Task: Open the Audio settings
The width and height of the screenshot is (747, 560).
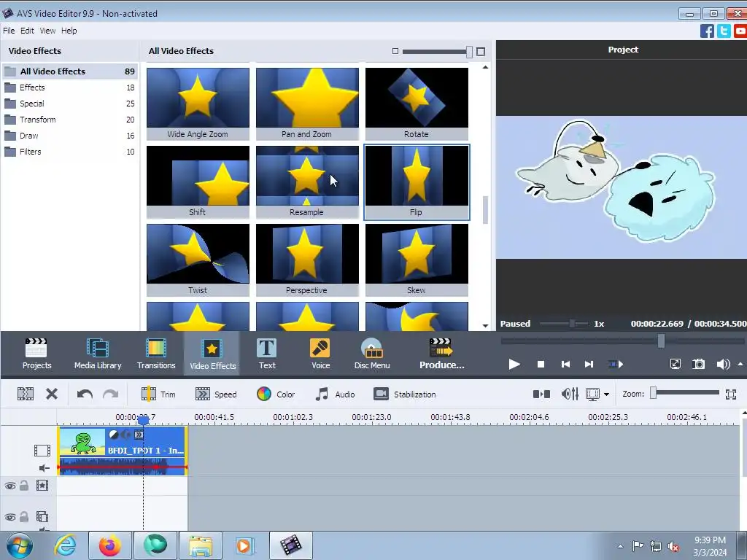Action: tap(335, 394)
